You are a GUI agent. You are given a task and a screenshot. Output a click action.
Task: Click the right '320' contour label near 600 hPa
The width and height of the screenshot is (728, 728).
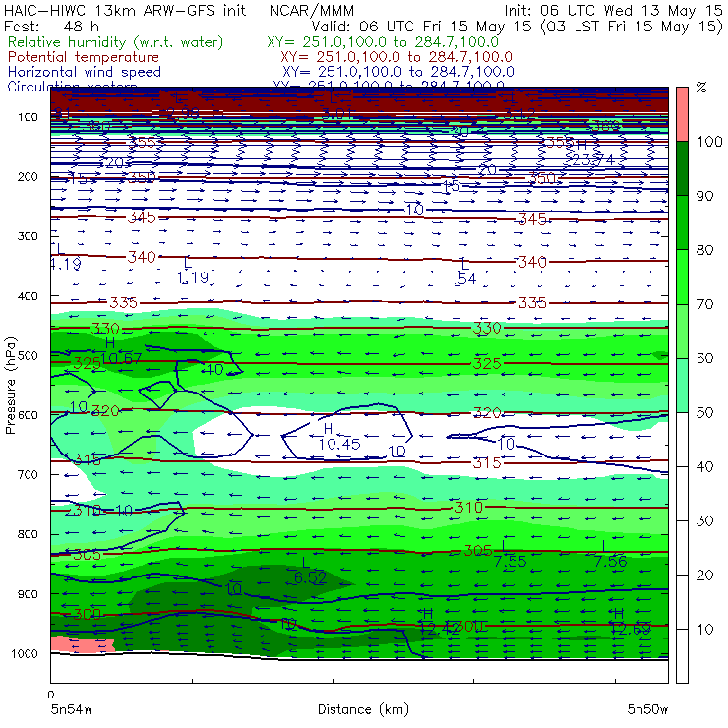coord(487,413)
